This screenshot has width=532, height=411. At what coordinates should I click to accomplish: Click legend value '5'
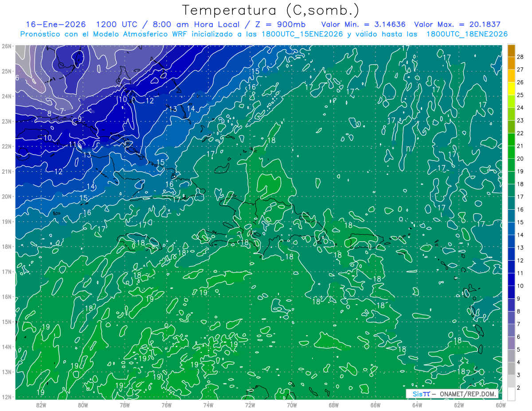pos(519,350)
